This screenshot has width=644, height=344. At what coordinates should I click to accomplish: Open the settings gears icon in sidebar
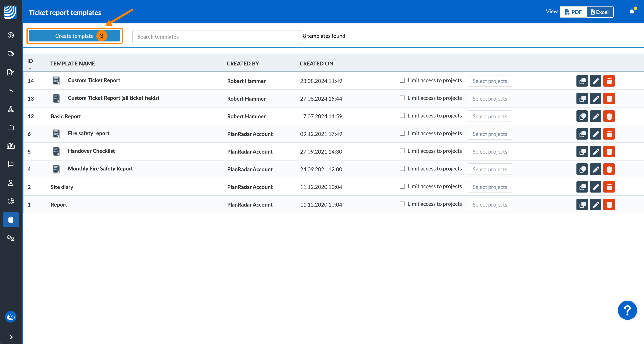tap(11, 238)
